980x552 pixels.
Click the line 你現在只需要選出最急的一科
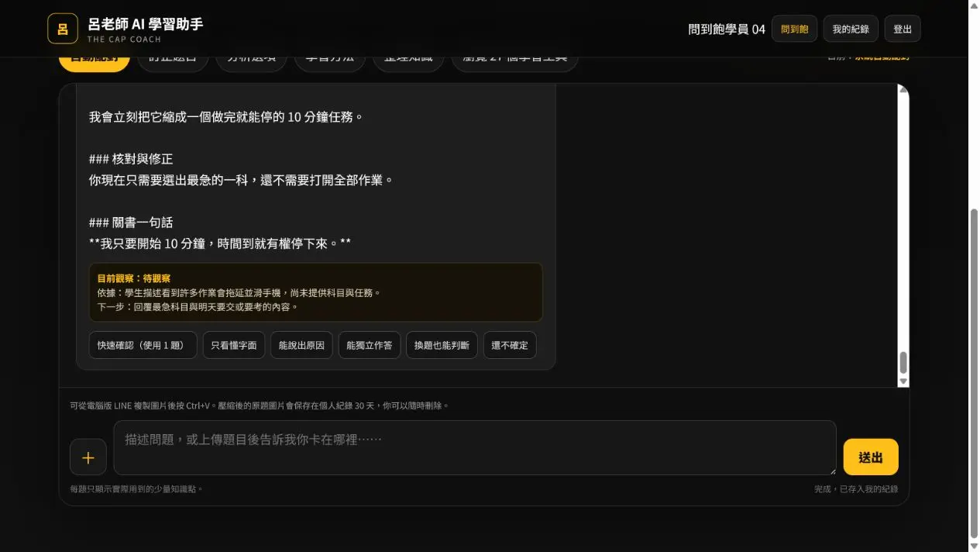coord(241,180)
